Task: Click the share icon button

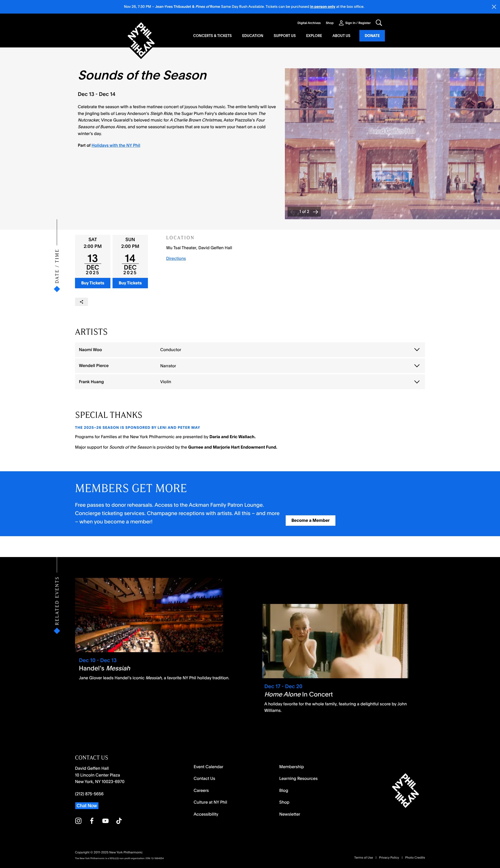Action: [x=82, y=302]
